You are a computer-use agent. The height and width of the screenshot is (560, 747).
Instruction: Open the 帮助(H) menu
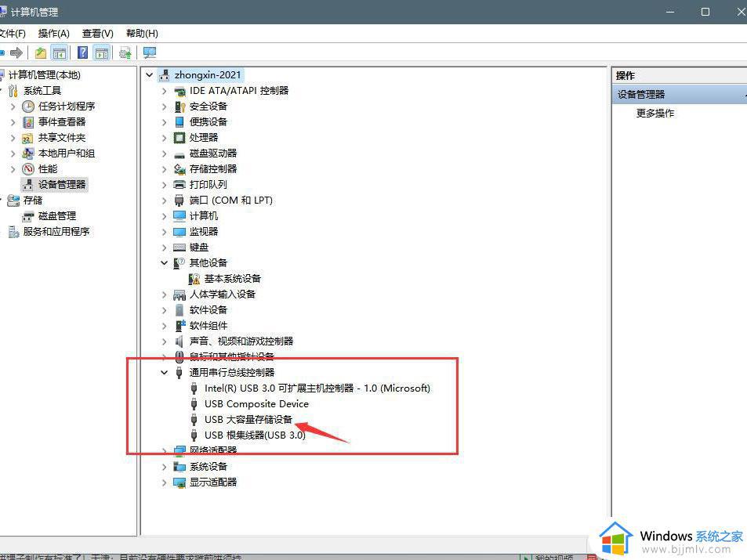pyautogui.click(x=142, y=34)
